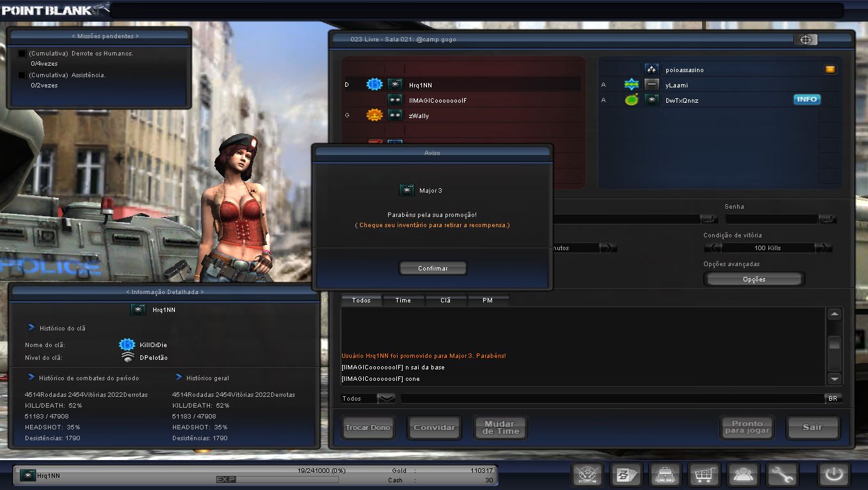Image resolution: width=868 pixels, height=490 pixels.
Task: Click the Major 3 rank badge in Aviso dialog
Action: pos(407,190)
